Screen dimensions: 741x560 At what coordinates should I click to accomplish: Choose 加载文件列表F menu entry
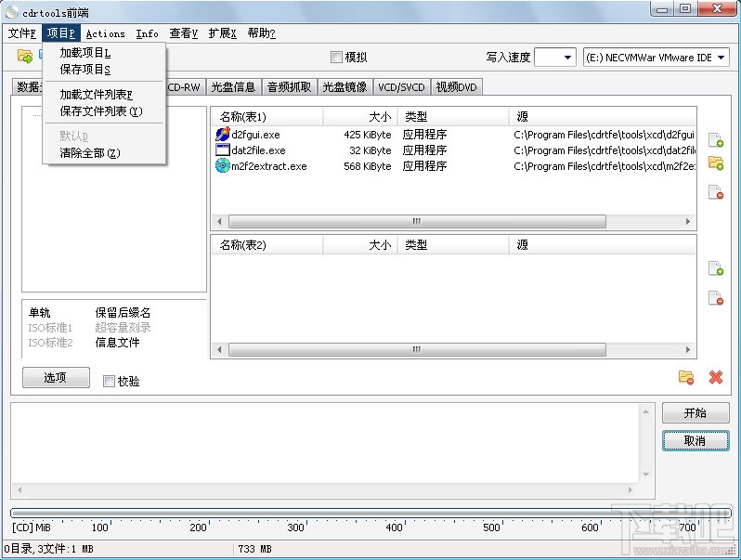coord(104,95)
